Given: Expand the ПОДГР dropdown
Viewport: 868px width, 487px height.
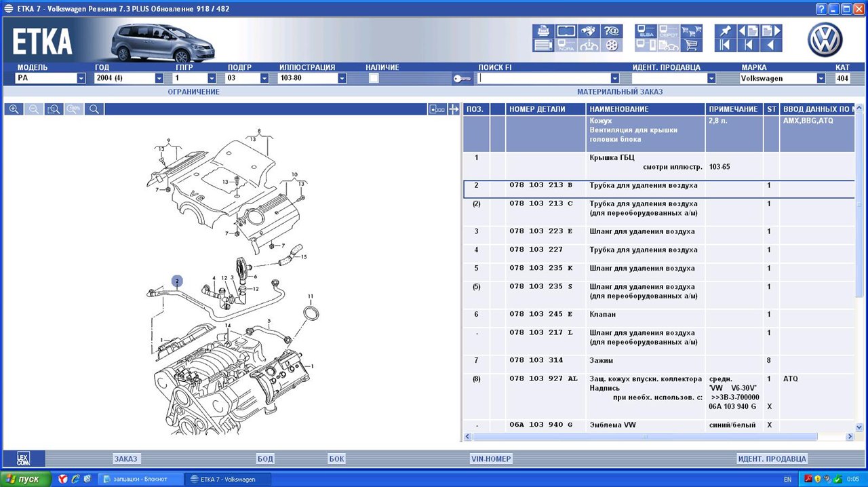Looking at the screenshot, I should (264, 78).
